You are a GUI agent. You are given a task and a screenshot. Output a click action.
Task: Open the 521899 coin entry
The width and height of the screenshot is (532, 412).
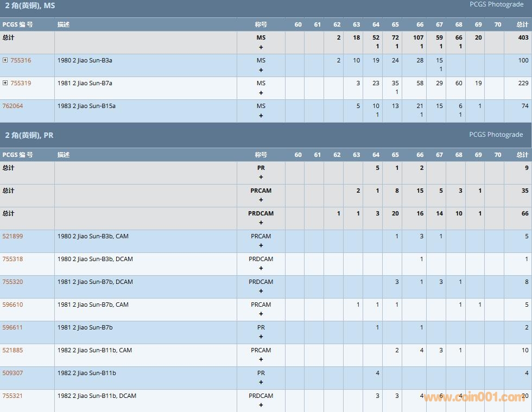[13, 236]
